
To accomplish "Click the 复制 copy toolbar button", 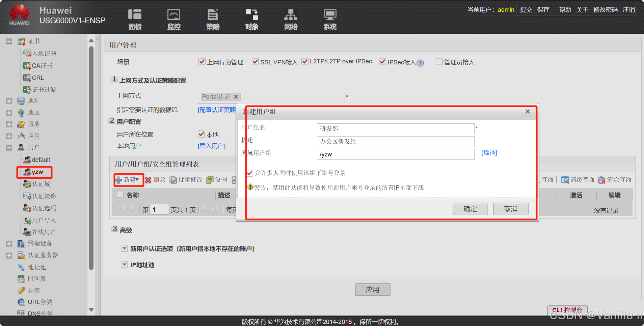I will pyautogui.click(x=217, y=180).
